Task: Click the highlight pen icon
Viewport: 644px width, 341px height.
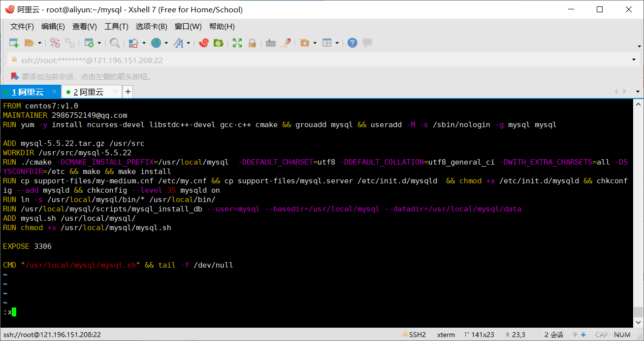Action: [x=286, y=43]
